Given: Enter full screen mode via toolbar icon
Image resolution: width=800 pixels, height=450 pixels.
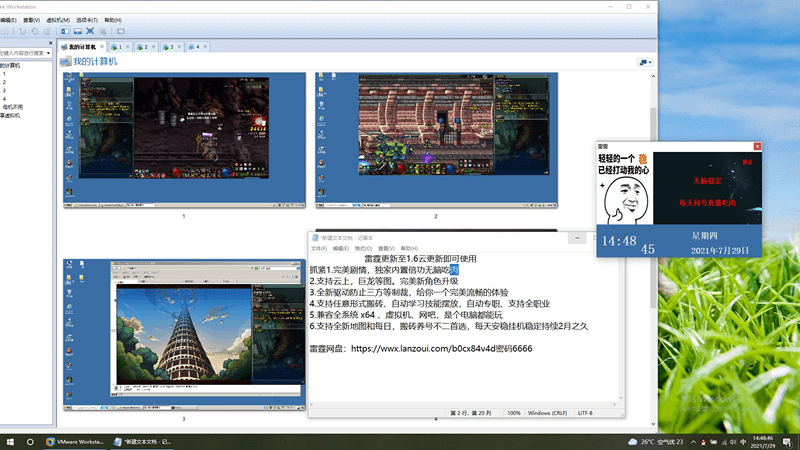Looking at the screenshot, I should pos(90,31).
